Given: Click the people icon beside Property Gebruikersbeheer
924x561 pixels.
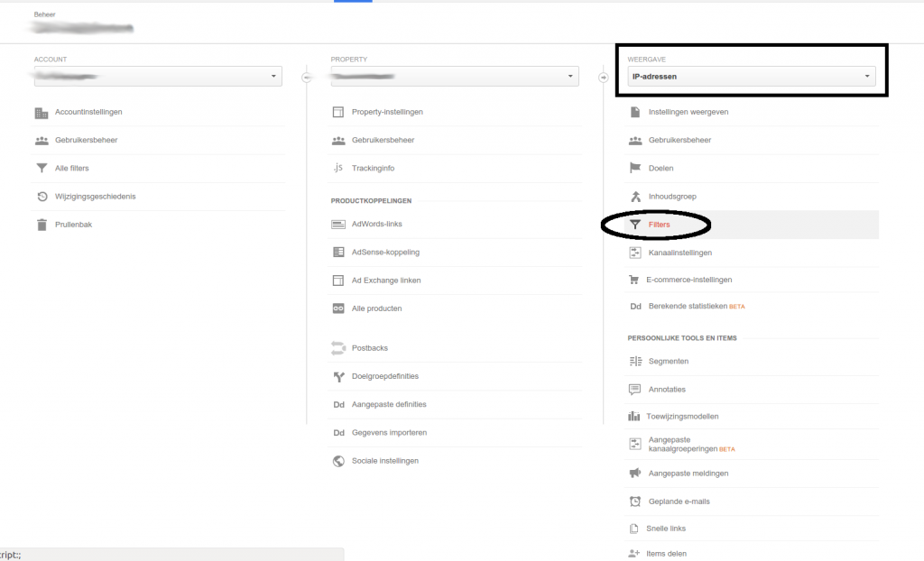Looking at the screenshot, I should (x=338, y=141).
